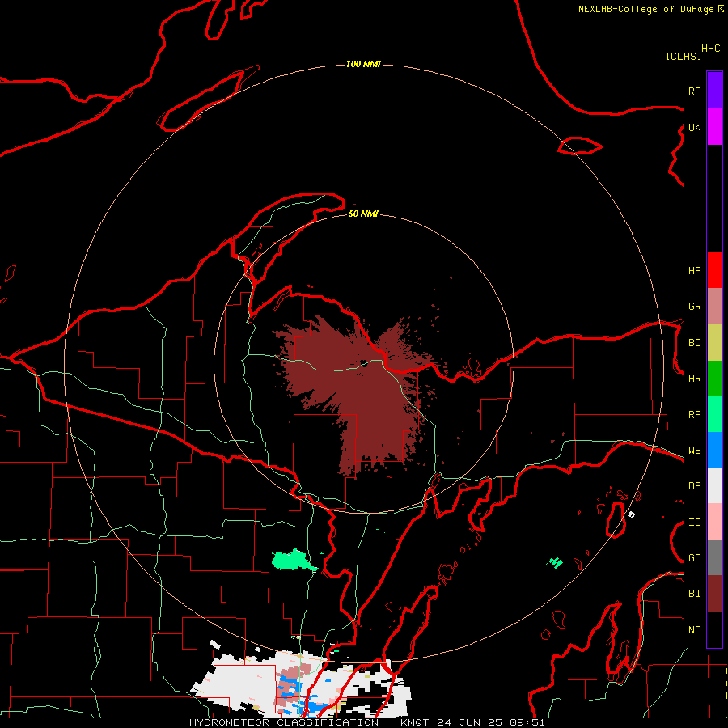
Task: Click the 100 NMI range ring label
Action: click(363, 64)
